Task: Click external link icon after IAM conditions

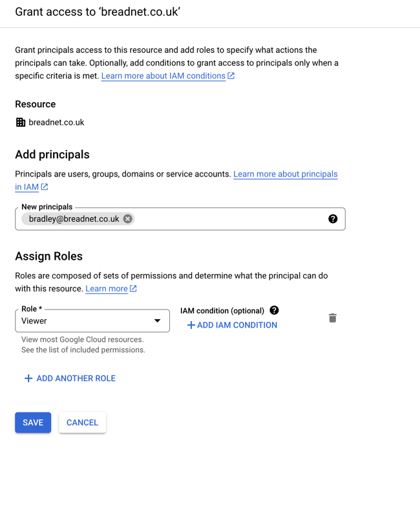Action: click(x=231, y=76)
